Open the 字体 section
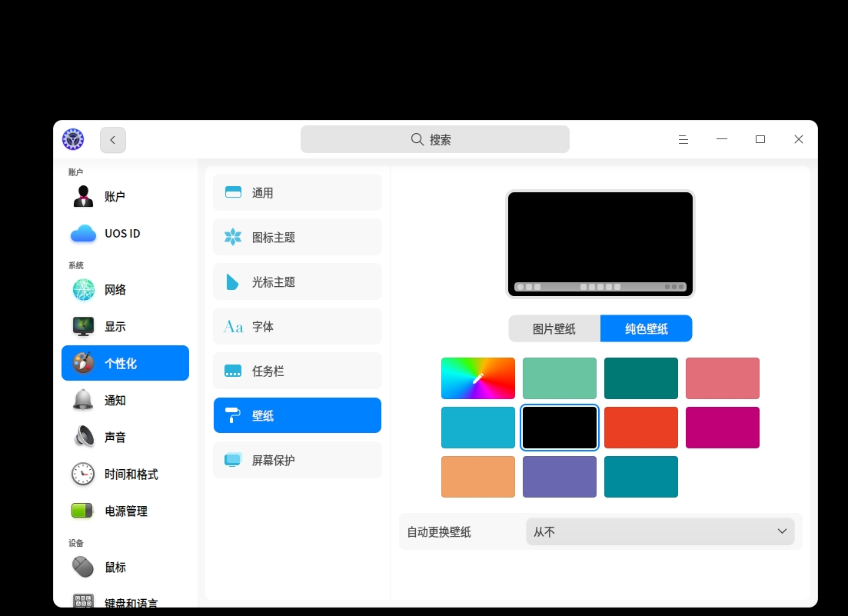The width and height of the screenshot is (848, 616). 298,327
